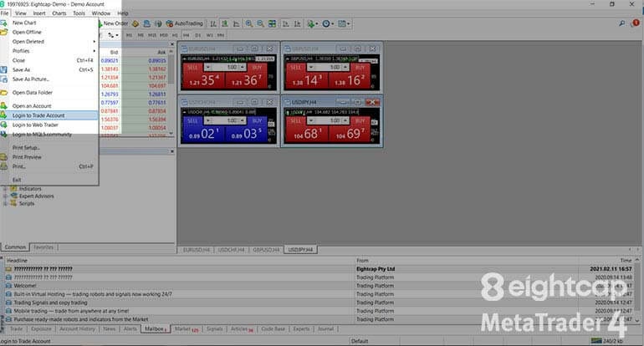Click the Market Watch scrollbar down arrow
Screen dimensions: 644x346
(171, 133)
